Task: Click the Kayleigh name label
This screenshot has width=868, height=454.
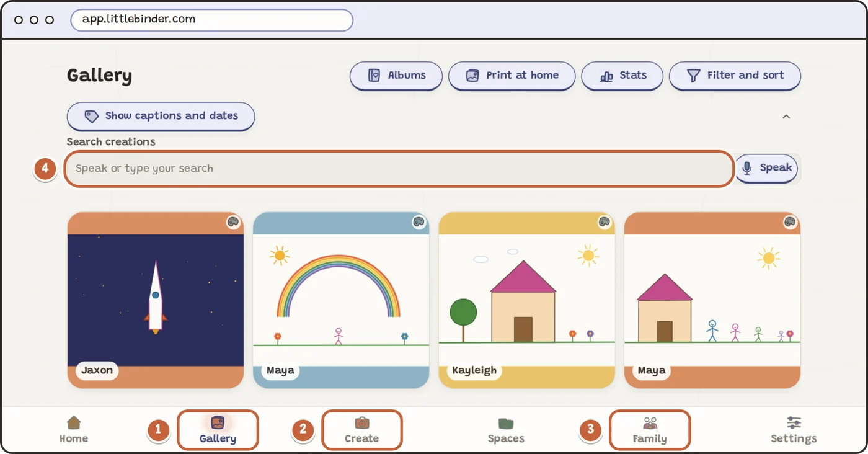Action: 474,370
